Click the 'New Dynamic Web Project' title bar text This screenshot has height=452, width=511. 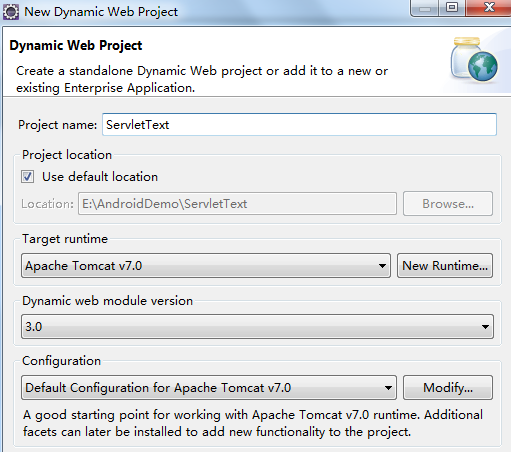pyautogui.click(x=101, y=12)
